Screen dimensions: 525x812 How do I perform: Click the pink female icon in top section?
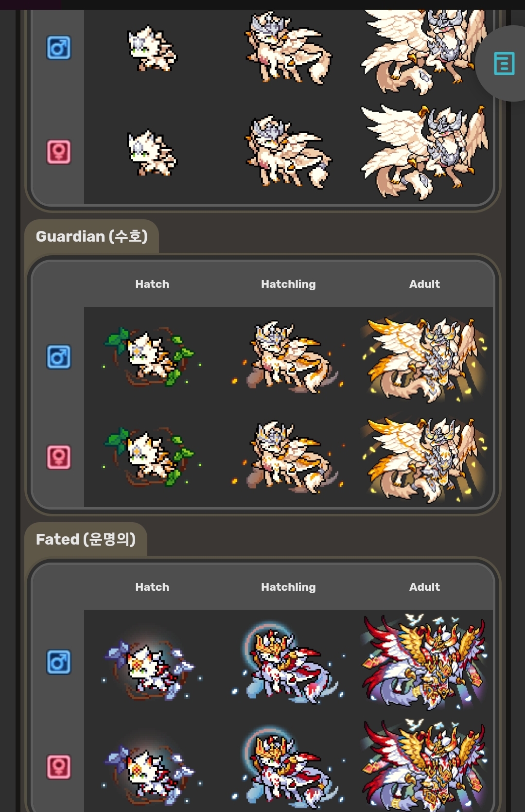(59, 152)
